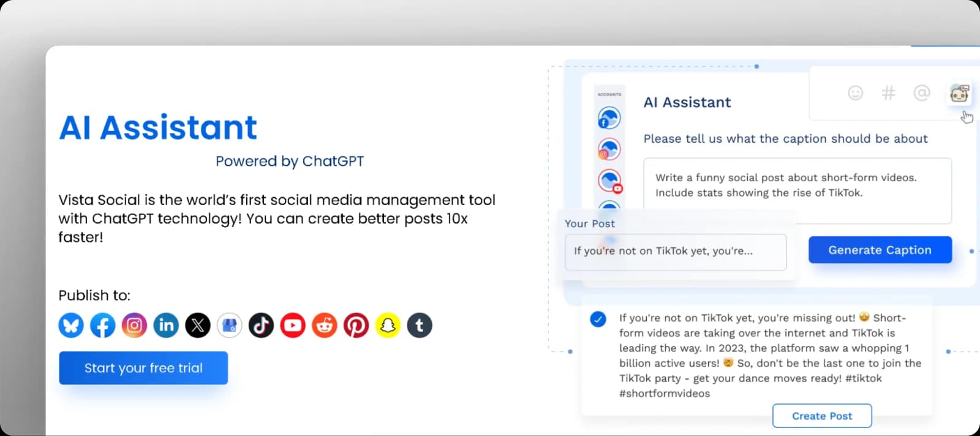The width and height of the screenshot is (980, 436).
Task: Click 'Please tell us what the caption' text
Action: point(785,139)
